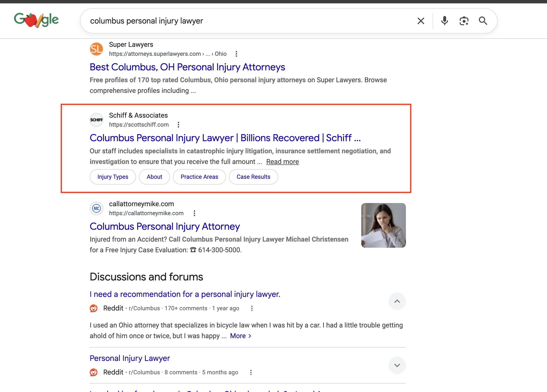The image size is (547, 392).
Task: Click Reddit icon on 8 comments discussion
Action: [x=94, y=372]
